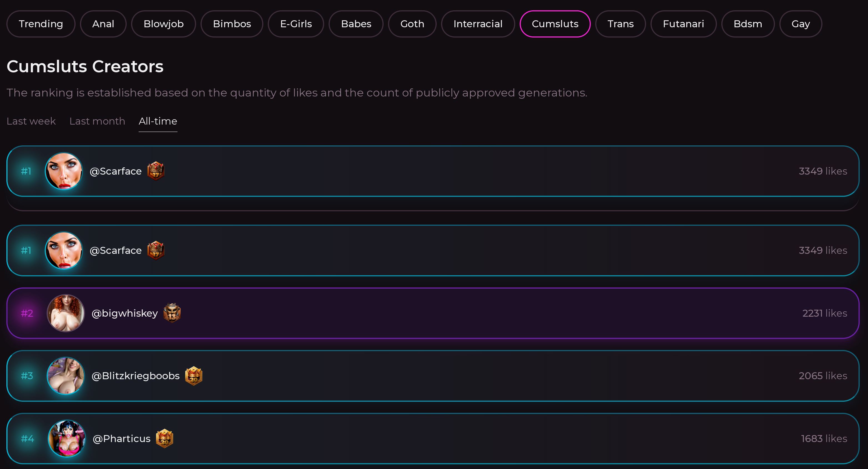The height and width of the screenshot is (469, 868).
Task: Open the Trending category tab
Action: [x=41, y=24]
